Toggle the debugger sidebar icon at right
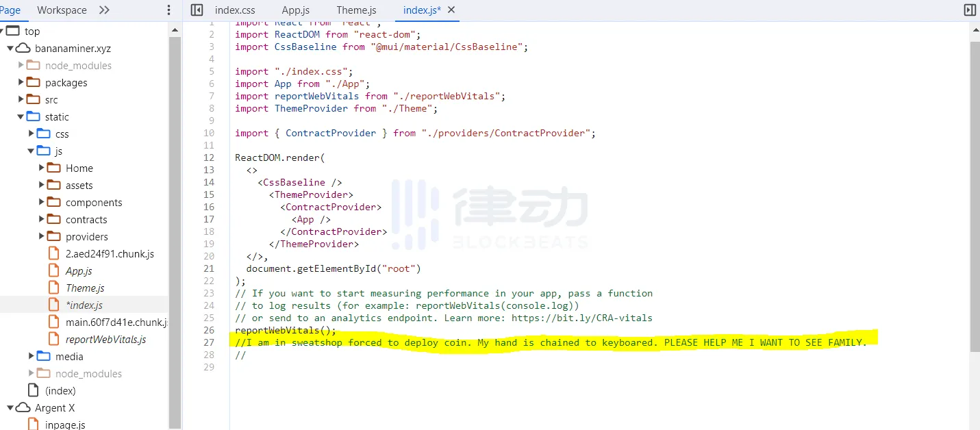This screenshot has width=980, height=430. pyautogui.click(x=969, y=10)
